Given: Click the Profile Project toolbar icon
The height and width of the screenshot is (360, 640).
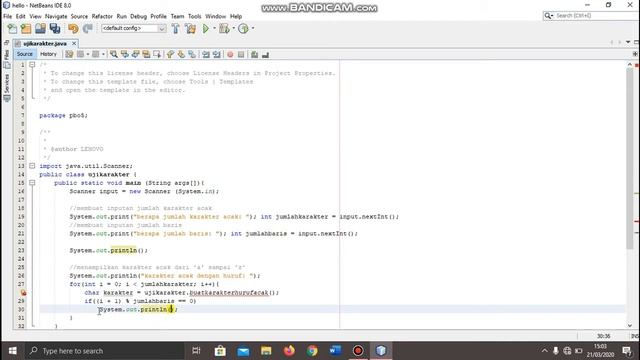Looking at the screenshot, I should [243, 29].
